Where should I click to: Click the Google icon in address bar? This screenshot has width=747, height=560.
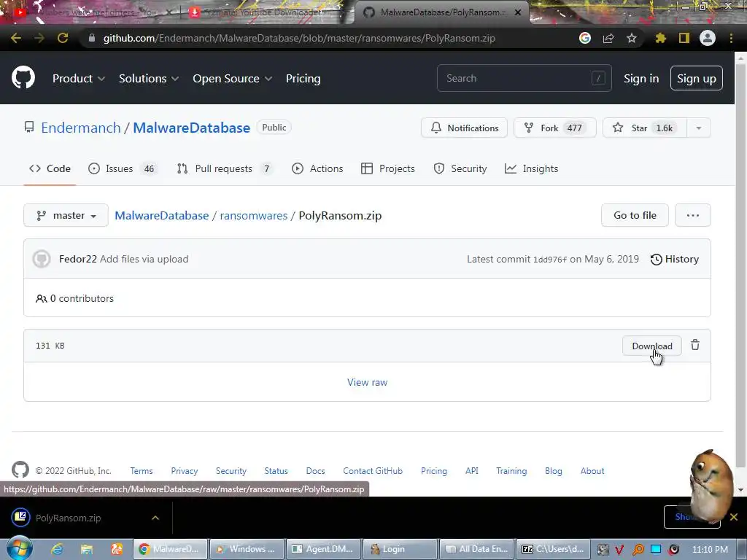(x=585, y=38)
